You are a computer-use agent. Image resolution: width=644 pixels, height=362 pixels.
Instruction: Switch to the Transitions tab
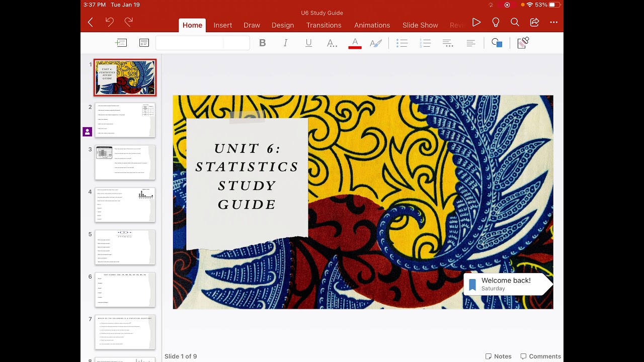(324, 25)
